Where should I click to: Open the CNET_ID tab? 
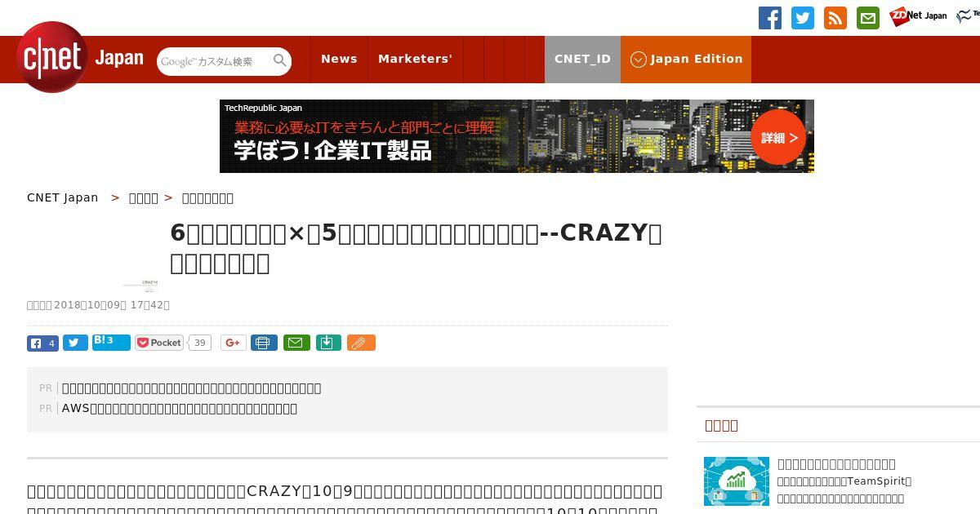tap(582, 59)
